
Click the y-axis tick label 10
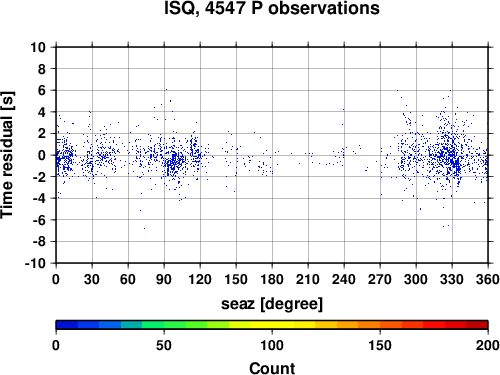(x=38, y=47)
